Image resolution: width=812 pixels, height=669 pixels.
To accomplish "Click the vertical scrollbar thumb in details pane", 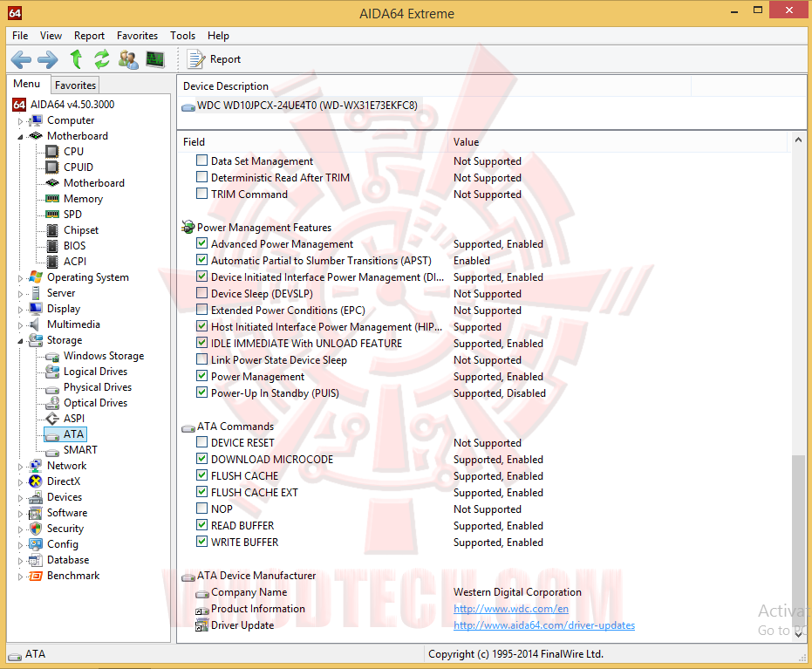I will point(799,543).
